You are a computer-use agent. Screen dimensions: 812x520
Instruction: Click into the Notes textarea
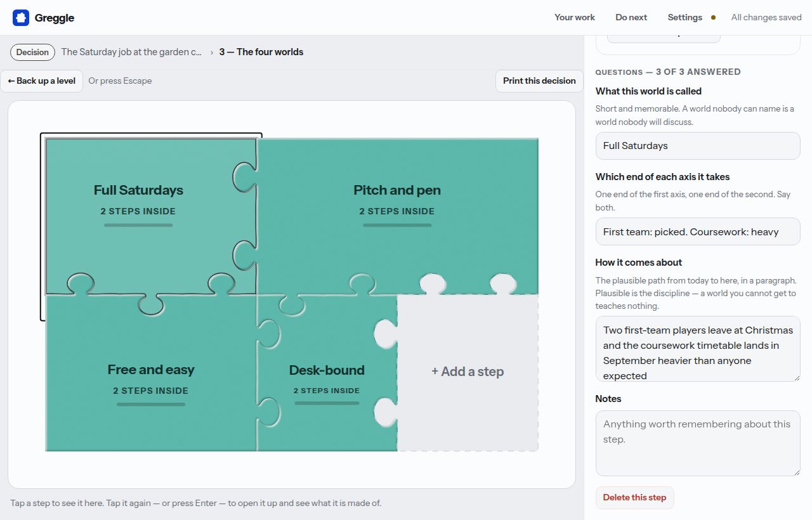pos(698,443)
